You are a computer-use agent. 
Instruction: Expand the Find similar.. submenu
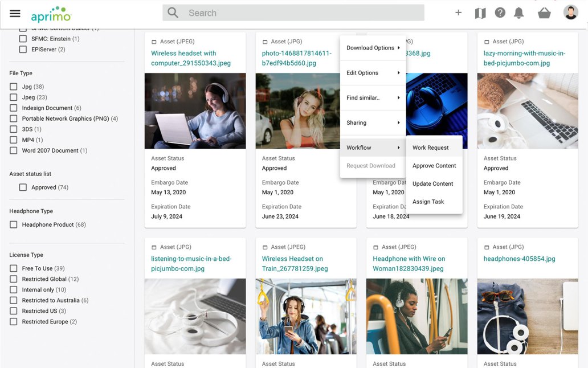[373, 98]
